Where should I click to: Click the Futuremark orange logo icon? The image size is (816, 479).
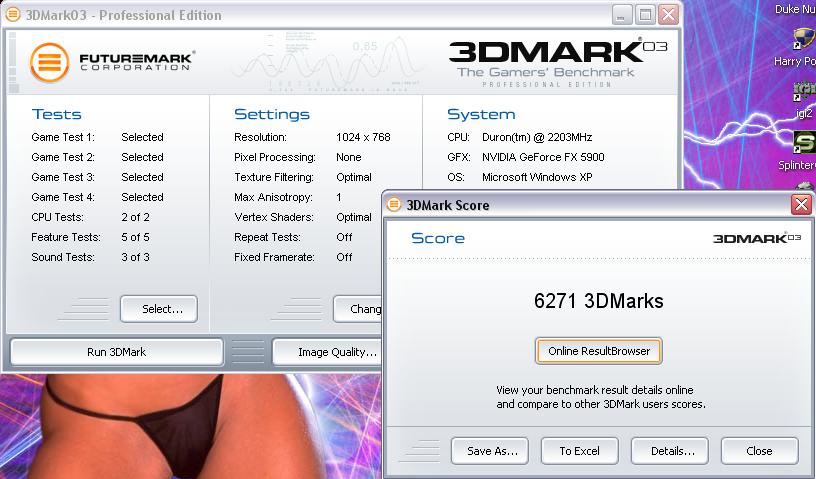point(49,62)
